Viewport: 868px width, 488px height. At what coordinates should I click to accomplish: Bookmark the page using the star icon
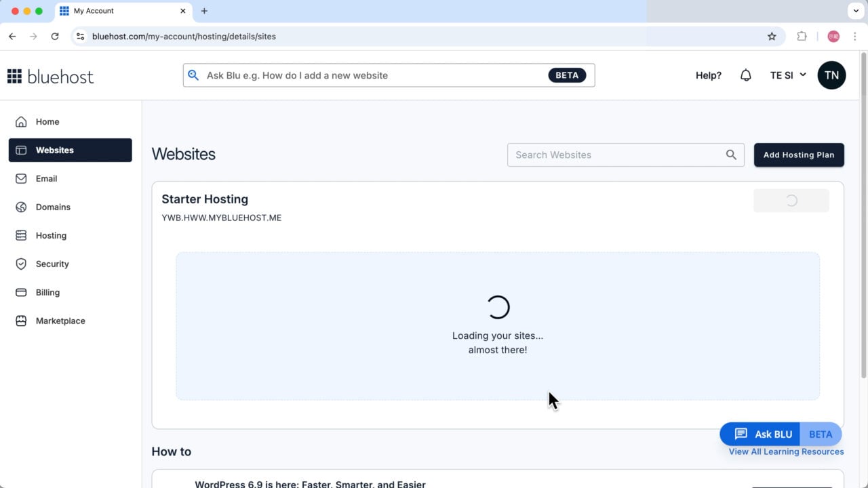(772, 36)
